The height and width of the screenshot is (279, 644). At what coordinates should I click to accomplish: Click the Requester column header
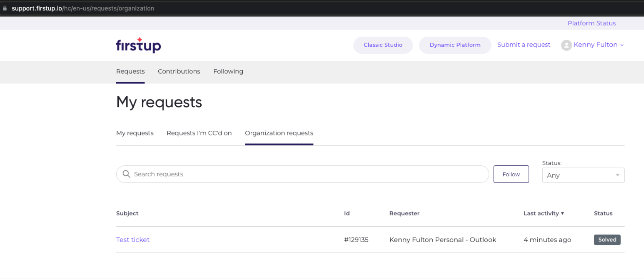pyautogui.click(x=404, y=213)
